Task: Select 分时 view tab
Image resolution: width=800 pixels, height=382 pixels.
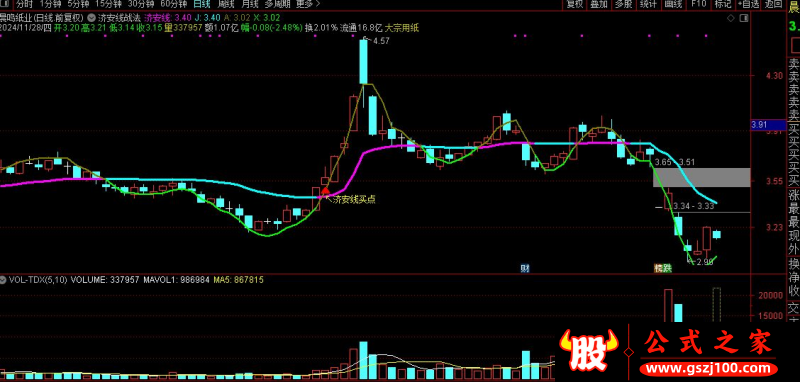Action: click(23, 4)
